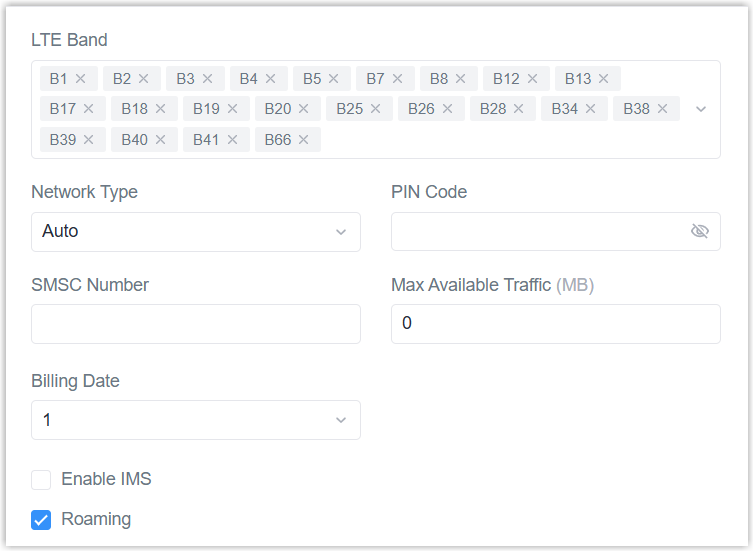The image size is (754, 552).
Task: Click the SMSC Number input field
Action: (195, 324)
